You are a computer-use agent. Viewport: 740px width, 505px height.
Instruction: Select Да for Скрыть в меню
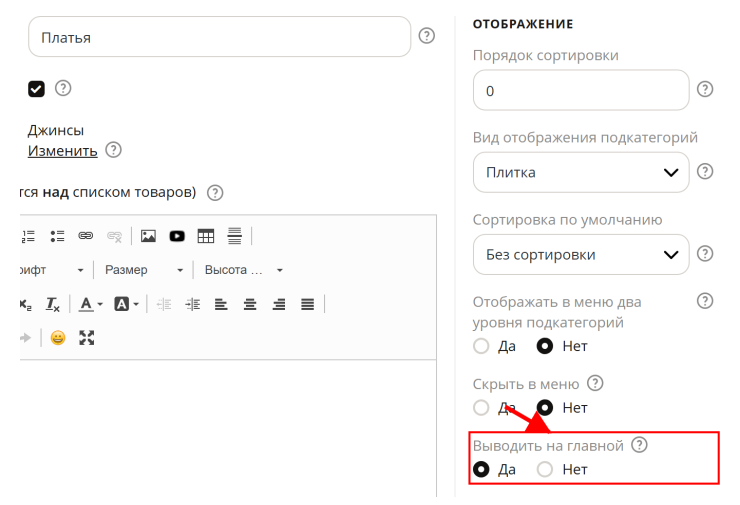pyautogui.click(x=481, y=407)
